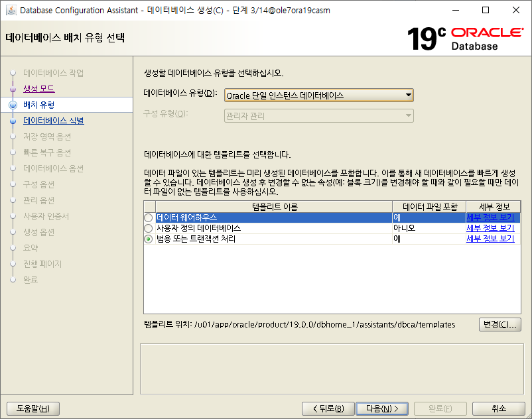Viewport: 532px width, 419px height.
Task: Go to the 데이터베이스 식별 step link
Action: point(54,121)
